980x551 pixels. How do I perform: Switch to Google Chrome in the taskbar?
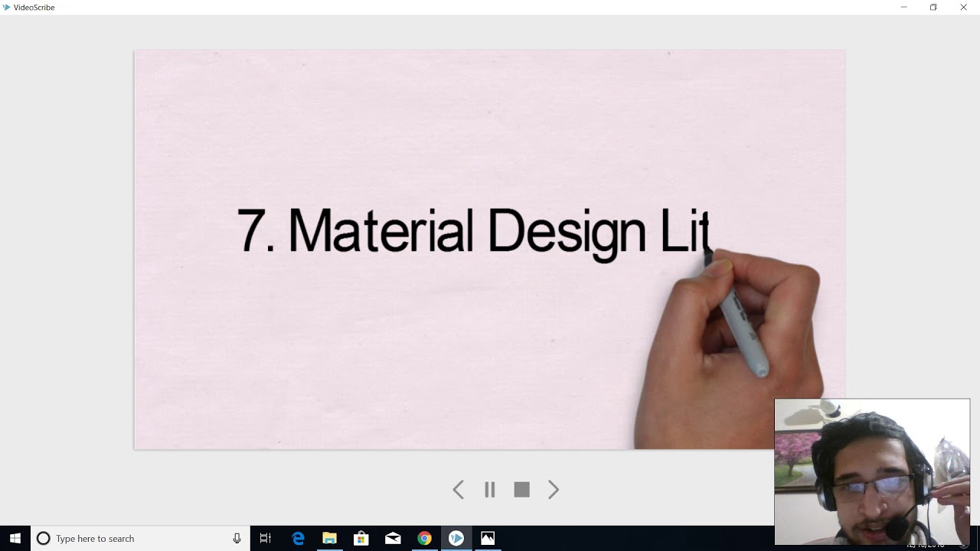[424, 538]
